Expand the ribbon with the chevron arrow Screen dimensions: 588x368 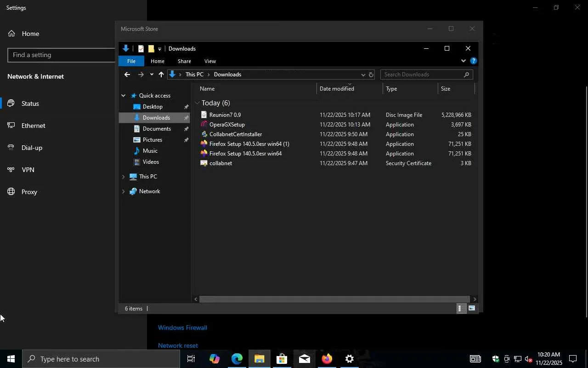tap(463, 61)
